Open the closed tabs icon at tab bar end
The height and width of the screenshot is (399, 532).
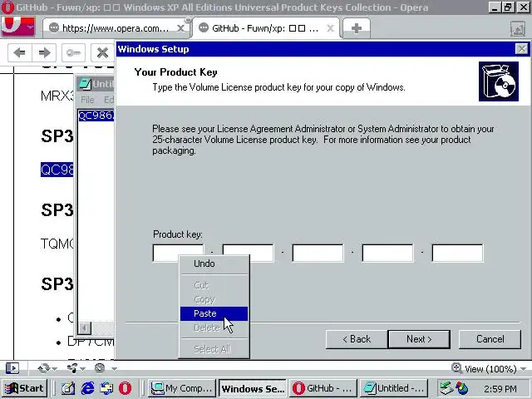518,29
